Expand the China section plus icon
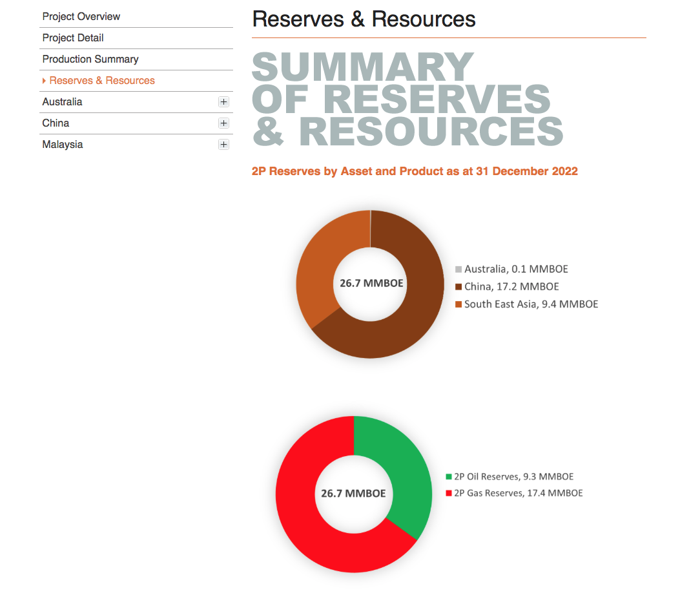 [223, 123]
